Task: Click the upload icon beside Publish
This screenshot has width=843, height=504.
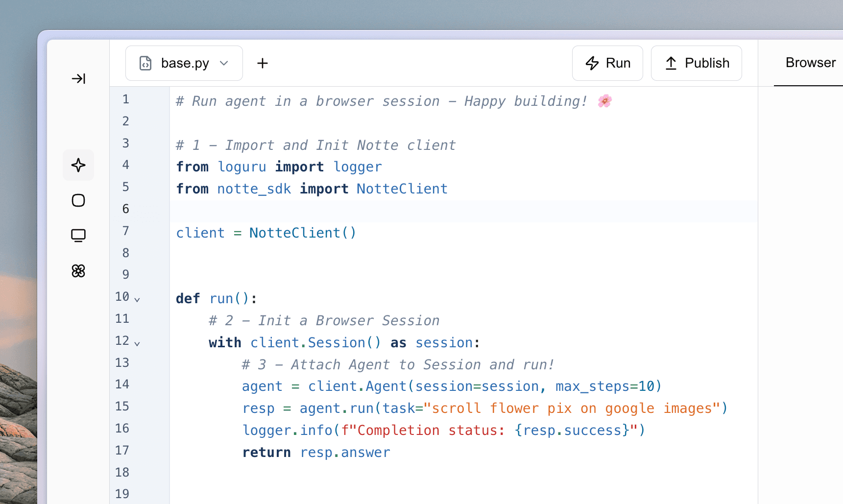Action: (671, 63)
